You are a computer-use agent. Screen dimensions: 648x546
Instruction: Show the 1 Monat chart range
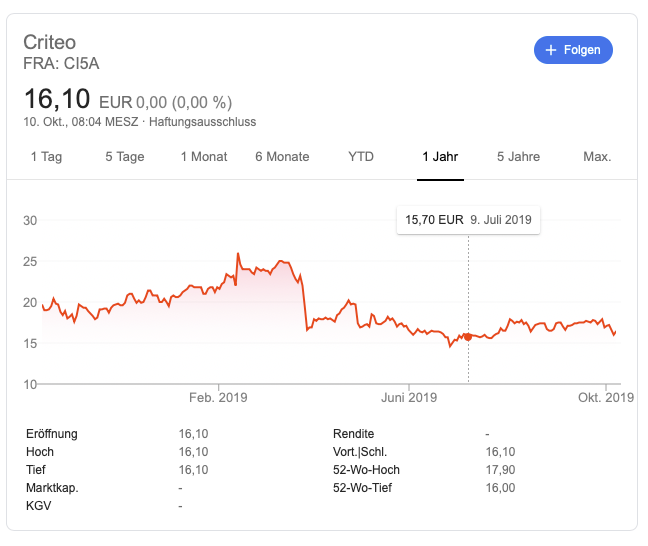(x=204, y=157)
